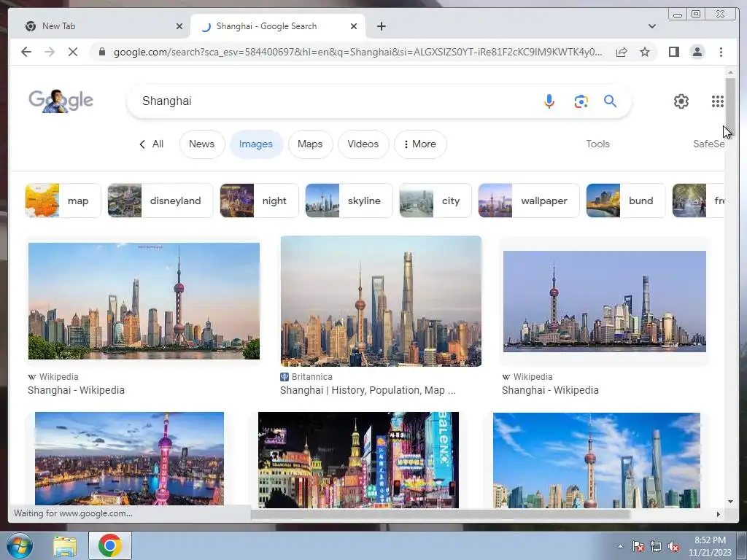Click the taskbar clock showing 8:52 PM
747x560 pixels.
click(710, 546)
